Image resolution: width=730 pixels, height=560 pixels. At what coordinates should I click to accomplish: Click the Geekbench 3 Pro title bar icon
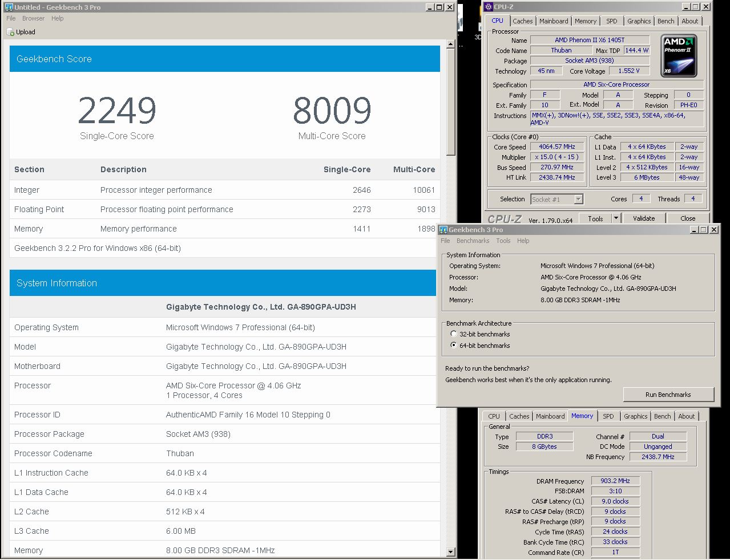point(9,7)
